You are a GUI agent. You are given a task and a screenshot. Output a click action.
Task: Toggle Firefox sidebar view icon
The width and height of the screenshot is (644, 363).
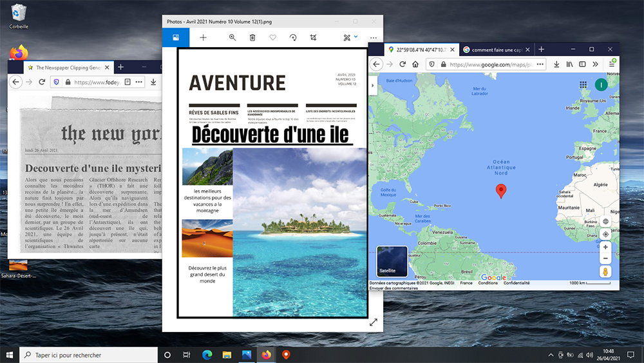(x=582, y=64)
